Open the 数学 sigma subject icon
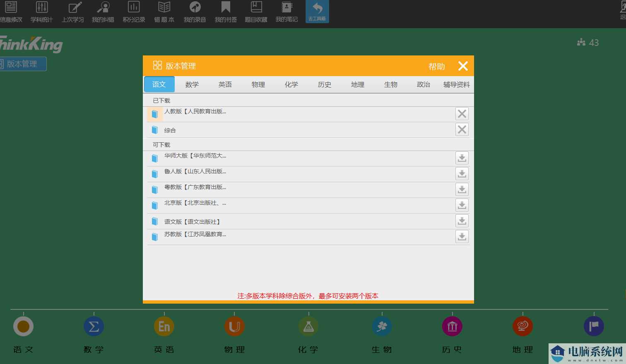This screenshot has height=364, width=626. click(94, 326)
